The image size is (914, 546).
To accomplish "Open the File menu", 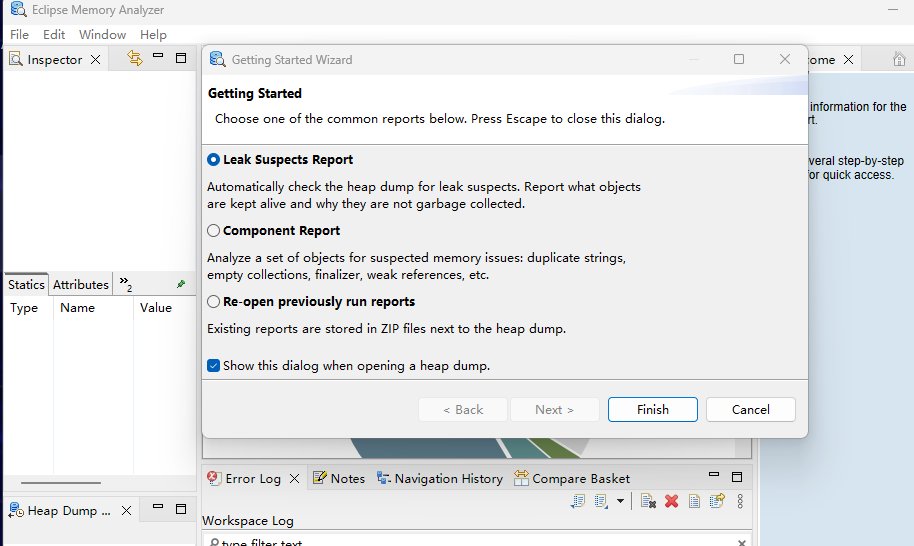I will 19,35.
